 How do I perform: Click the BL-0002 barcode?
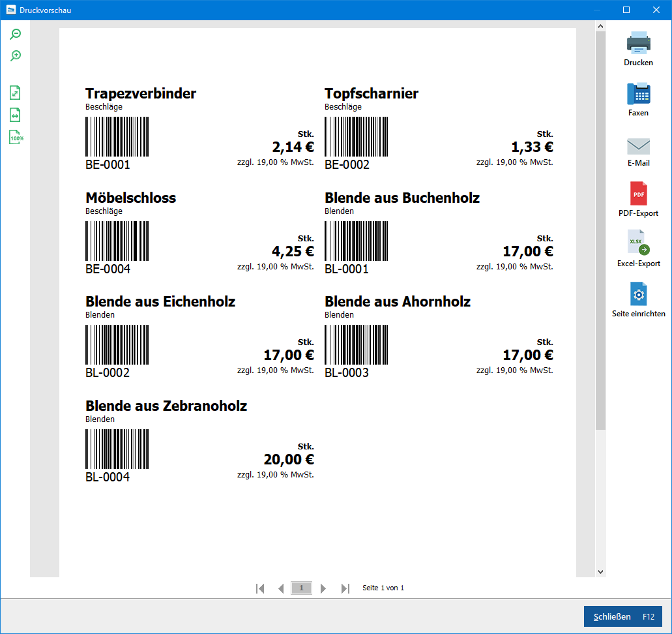click(117, 345)
